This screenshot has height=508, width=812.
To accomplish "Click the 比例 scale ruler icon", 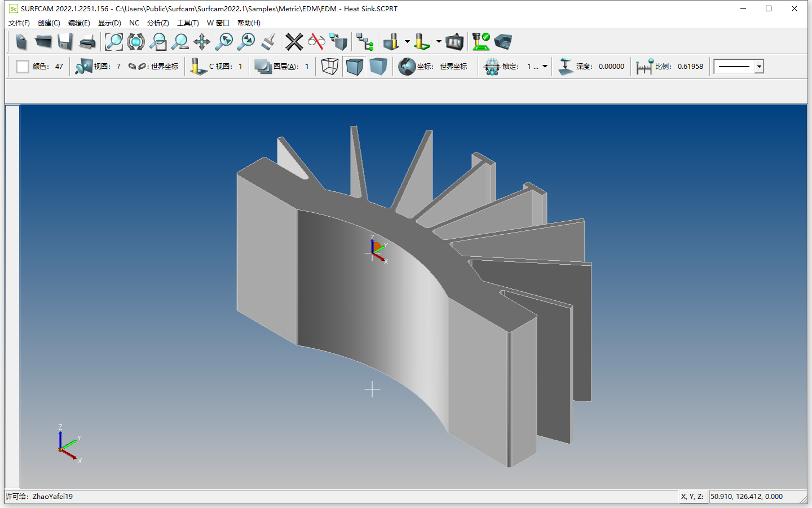I will coord(645,67).
